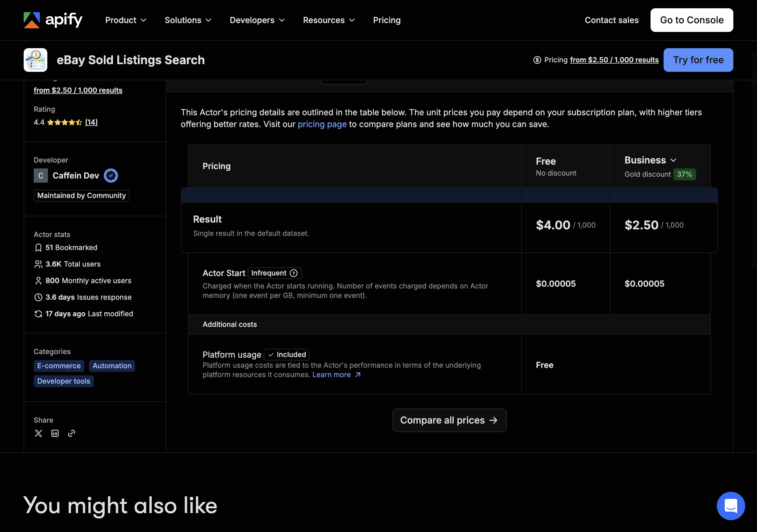Click the star rating icons
Image resolution: width=757 pixels, height=532 pixels.
pyautogui.click(x=65, y=122)
